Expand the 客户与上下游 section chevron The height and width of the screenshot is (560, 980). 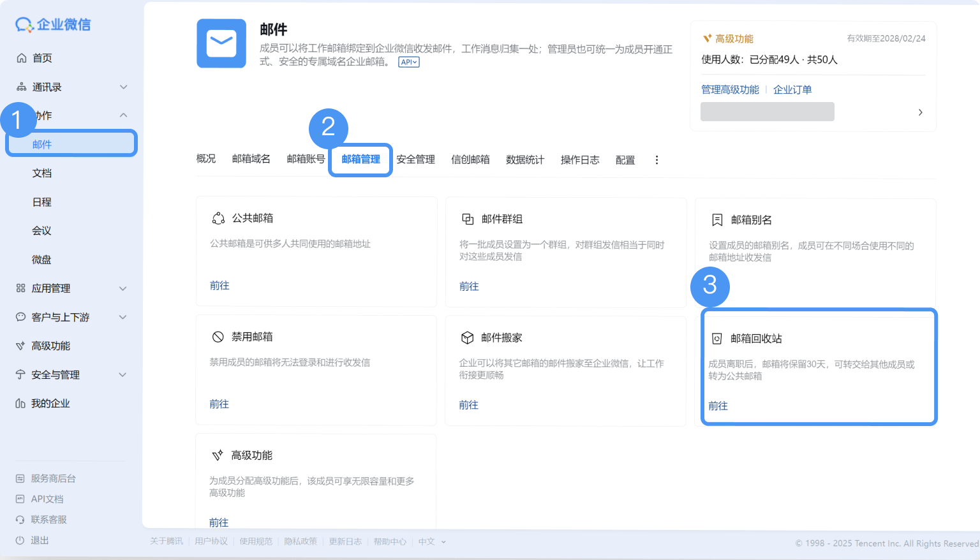click(x=123, y=317)
